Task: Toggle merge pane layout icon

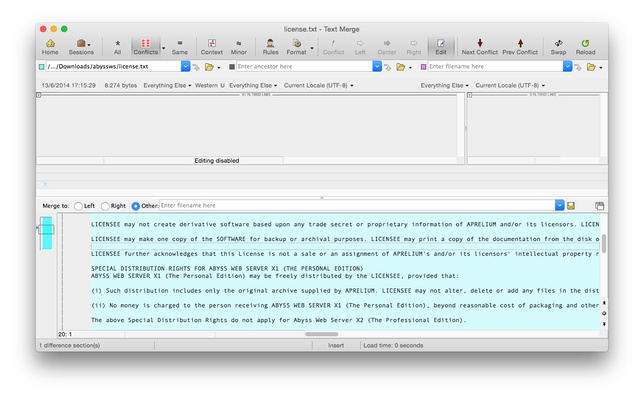Action: click(599, 206)
